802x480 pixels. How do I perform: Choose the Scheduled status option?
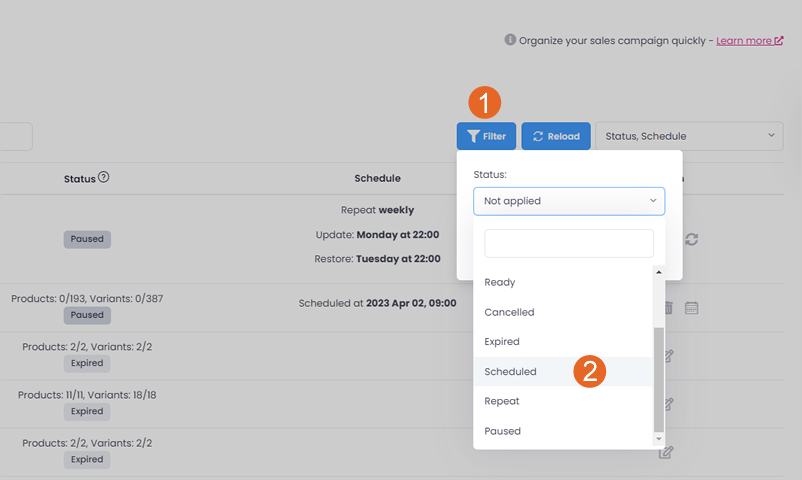click(563, 372)
